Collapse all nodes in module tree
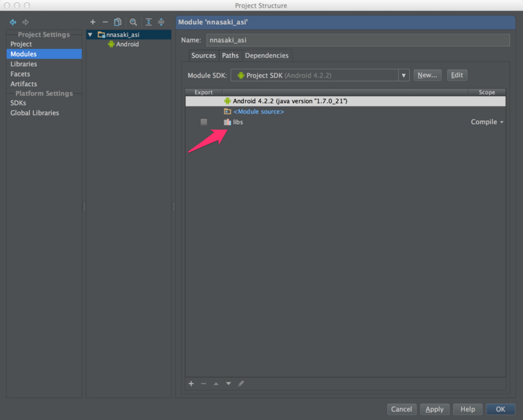523x420 pixels. [161, 22]
